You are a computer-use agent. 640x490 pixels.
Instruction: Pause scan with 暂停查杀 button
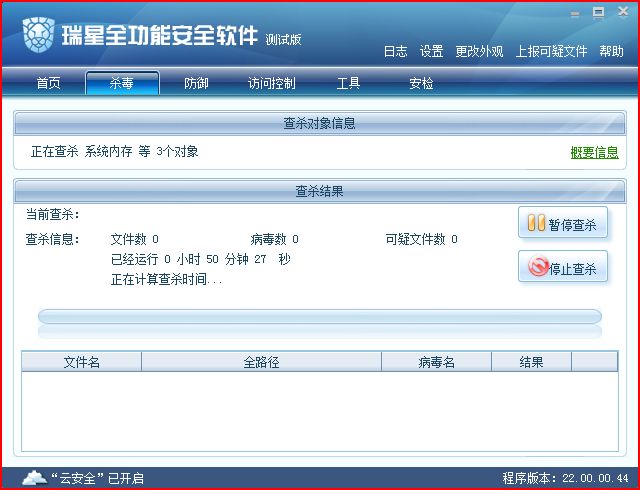(x=563, y=223)
